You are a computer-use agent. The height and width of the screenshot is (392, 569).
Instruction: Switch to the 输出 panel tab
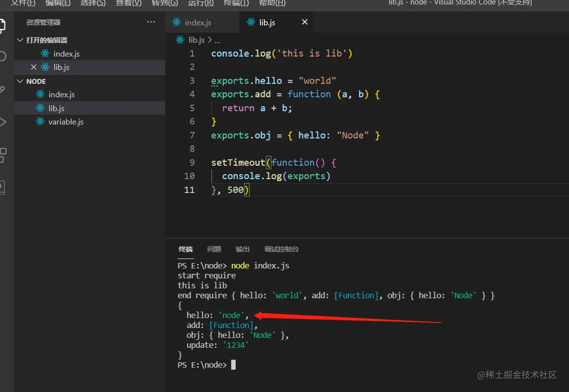coord(243,249)
